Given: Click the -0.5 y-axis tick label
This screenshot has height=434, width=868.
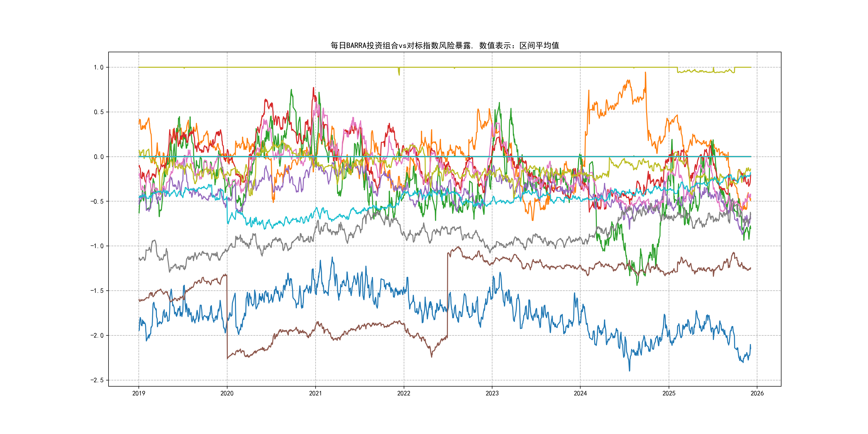Looking at the screenshot, I should pyautogui.click(x=97, y=201).
